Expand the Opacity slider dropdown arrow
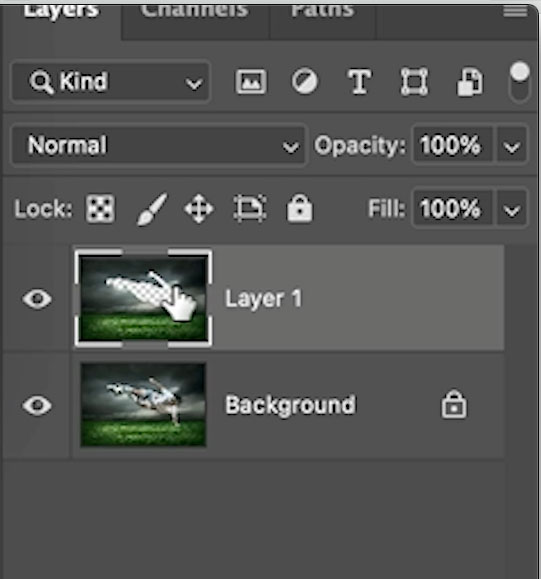The width and height of the screenshot is (541, 579). click(512, 145)
